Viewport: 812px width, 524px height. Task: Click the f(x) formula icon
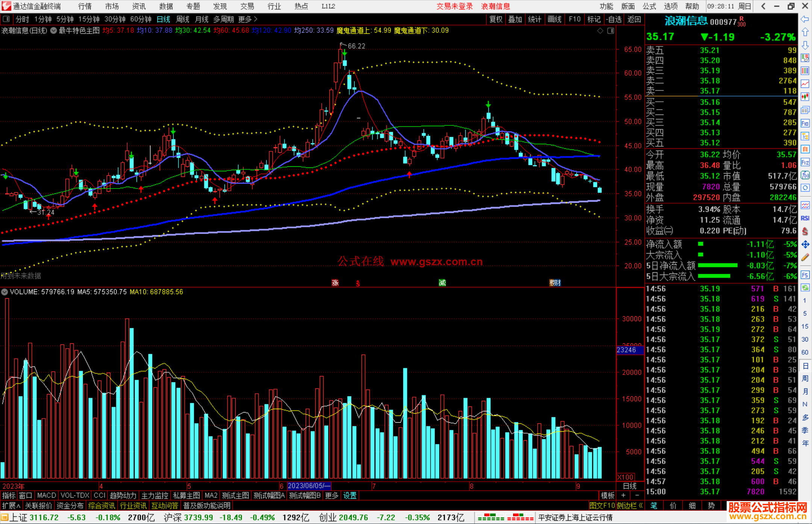pyautogui.click(x=805, y=175)
